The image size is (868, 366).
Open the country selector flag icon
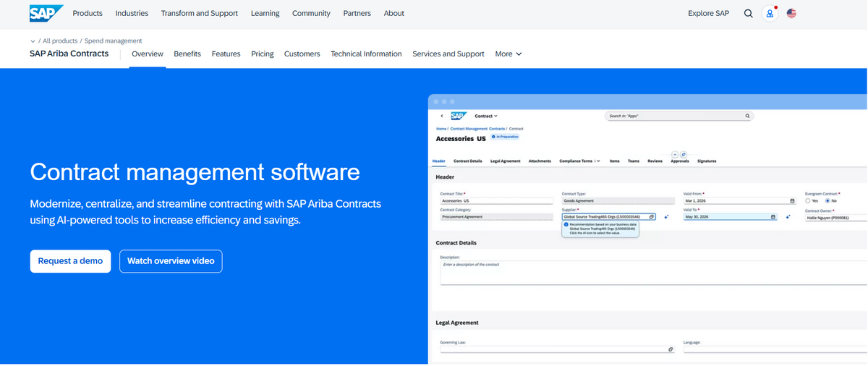pos(791,13)
